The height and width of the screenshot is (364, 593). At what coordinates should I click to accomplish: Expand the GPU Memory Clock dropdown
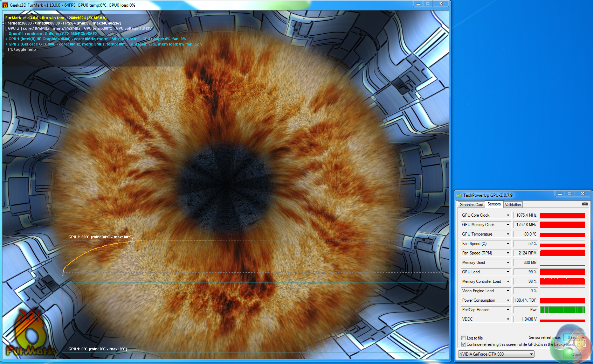(x=508, y=225)
